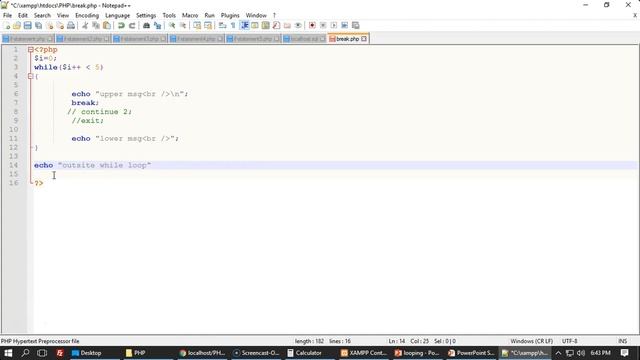Paste clipboard using the Paste icon
This screenshot has height=360, width=640.
click(107, 25)
